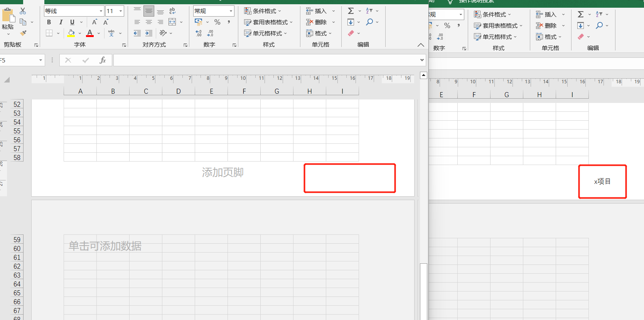
Task: Collapse the ribbon with the up chevron
Action: [421, 45]
